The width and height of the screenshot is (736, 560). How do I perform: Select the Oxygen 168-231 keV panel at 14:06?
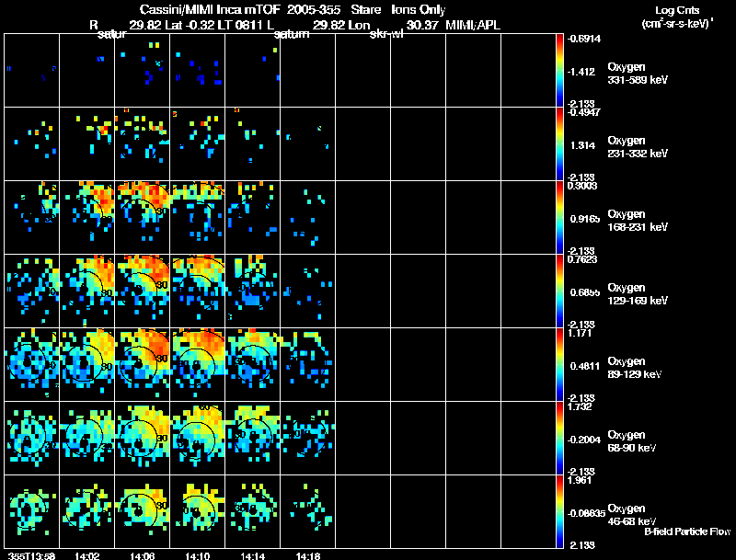click(x=143, y=218)
